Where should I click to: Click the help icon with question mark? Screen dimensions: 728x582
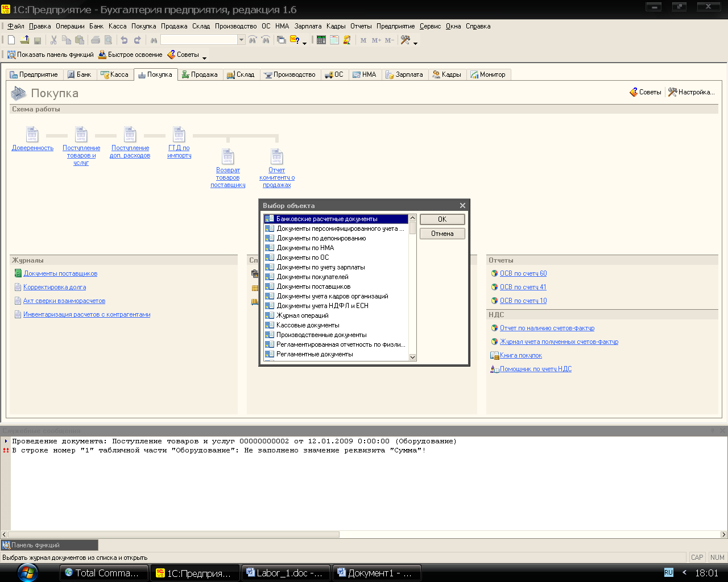[x=295, y=40]
